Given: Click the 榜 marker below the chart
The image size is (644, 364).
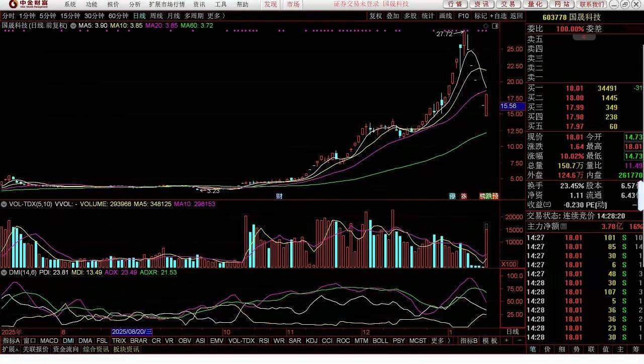Looking at the screenshot, I should click(x=482, y=196).
